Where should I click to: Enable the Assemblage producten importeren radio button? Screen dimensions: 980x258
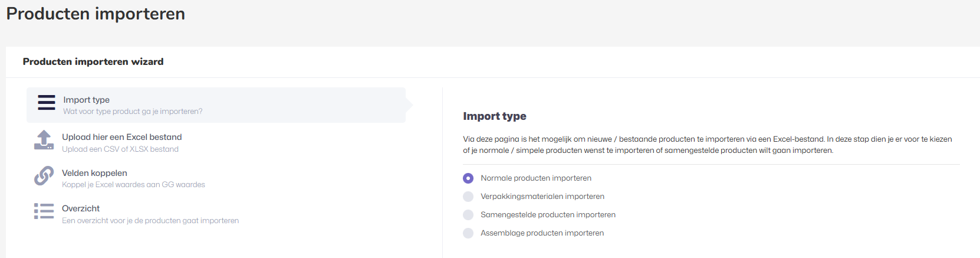(468, 233)
